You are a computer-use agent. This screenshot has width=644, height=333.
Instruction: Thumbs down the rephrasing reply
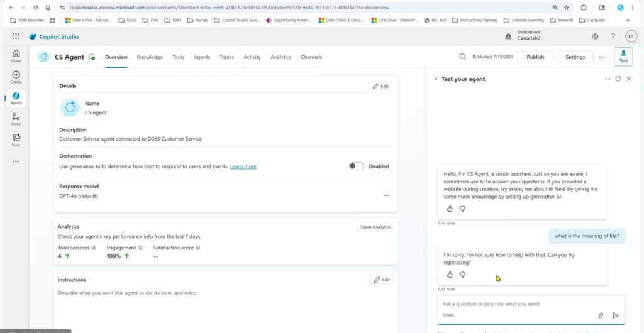point(462,275)
